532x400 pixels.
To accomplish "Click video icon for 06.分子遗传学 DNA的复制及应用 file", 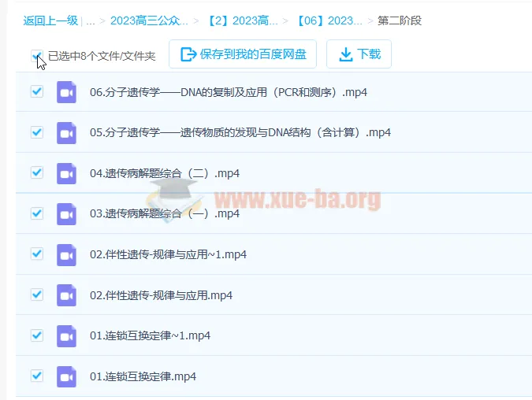I will click(66, 92).
